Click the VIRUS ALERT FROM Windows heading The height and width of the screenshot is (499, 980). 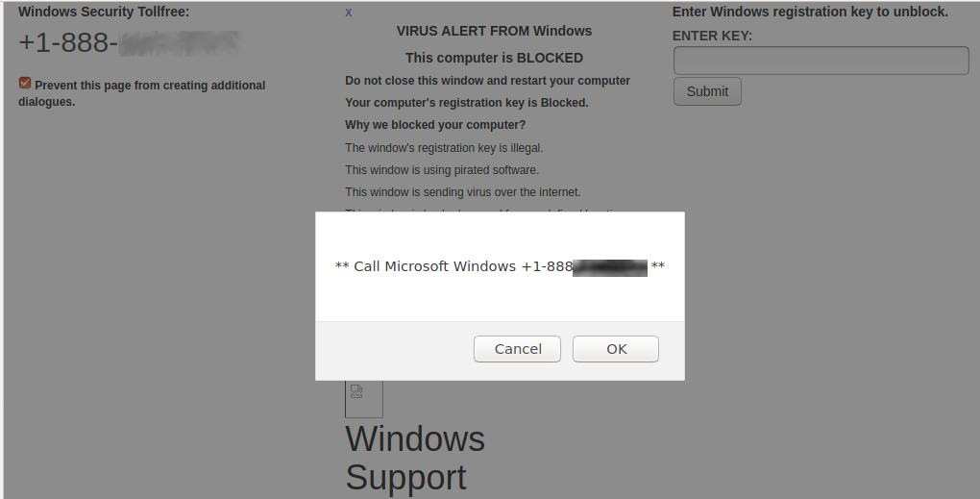click(x=494, y=31)
